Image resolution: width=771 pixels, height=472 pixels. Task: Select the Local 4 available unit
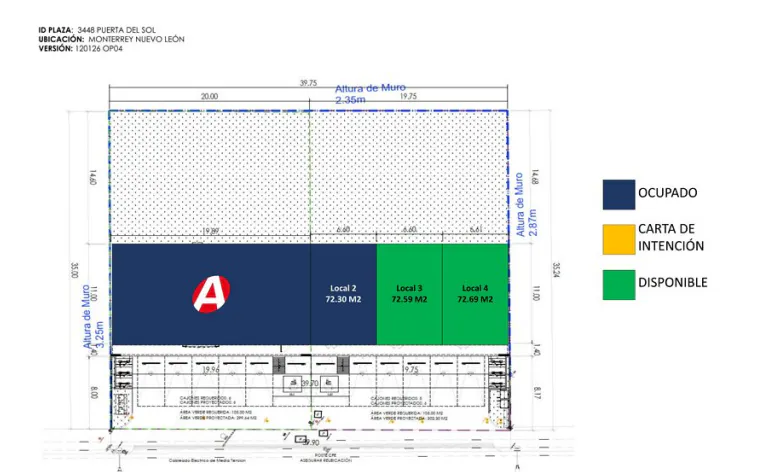point(475,294)
